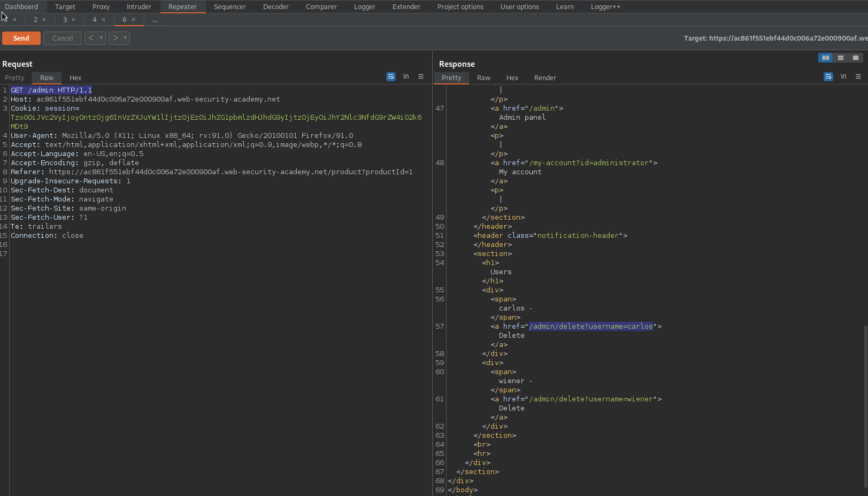
Task: Switch Response view to Raw
Action: pos(483,77)
